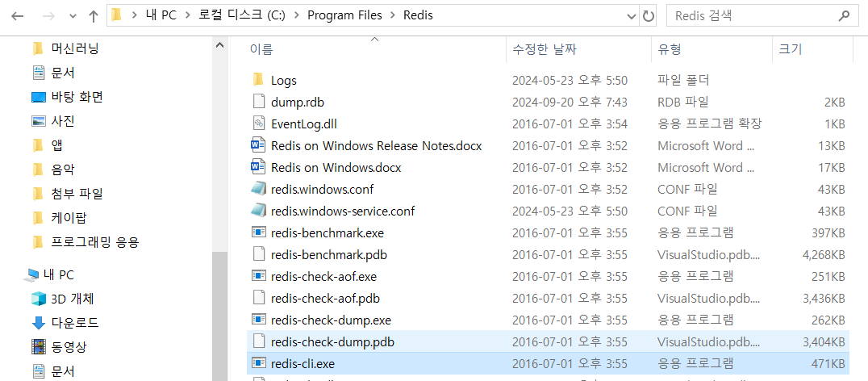Select 내 PC in navigation tree
This screenshot has width=868, height=381.
pos(58,274)
